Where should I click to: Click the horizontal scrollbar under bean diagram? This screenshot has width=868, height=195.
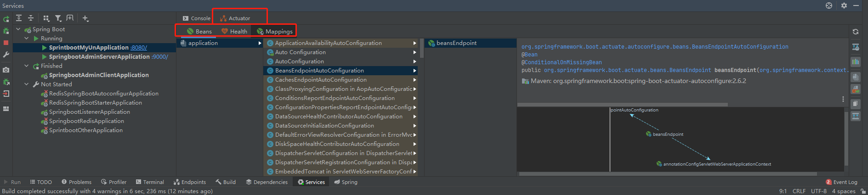coord(666,174)
